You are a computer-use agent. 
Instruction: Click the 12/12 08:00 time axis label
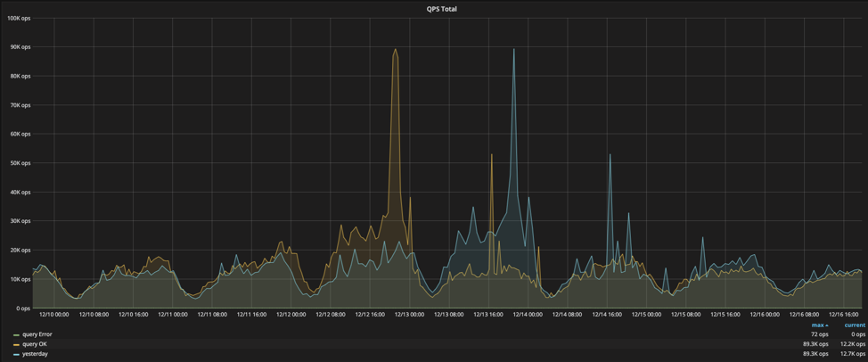(331, 315)
